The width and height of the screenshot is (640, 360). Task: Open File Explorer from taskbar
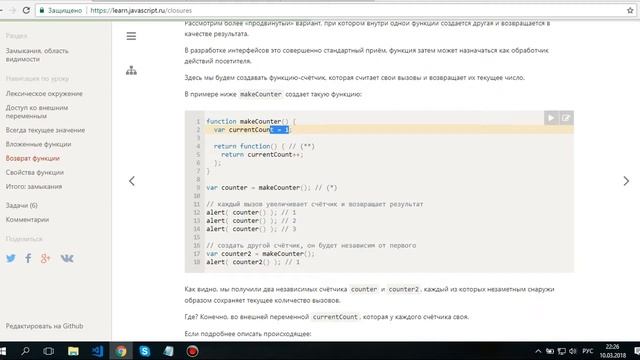[x=73, y=351]
